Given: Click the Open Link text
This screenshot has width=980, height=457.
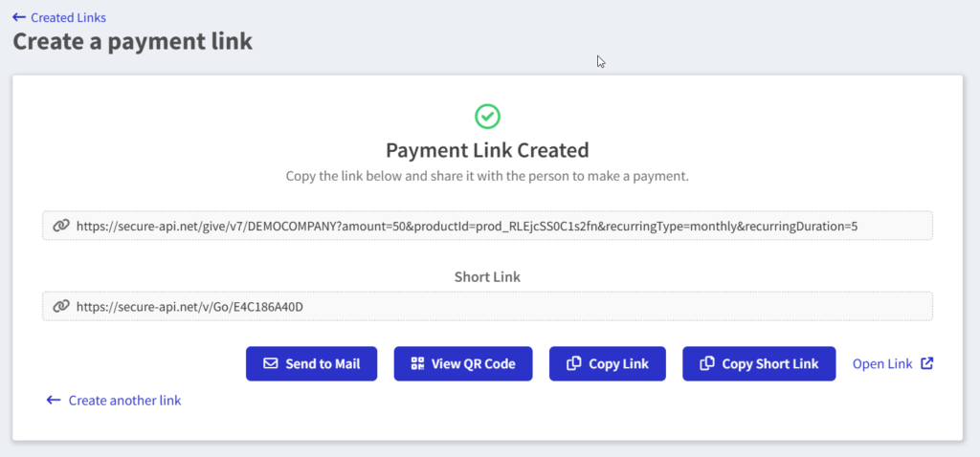Looking at the screenshot, I should point(882,363).
